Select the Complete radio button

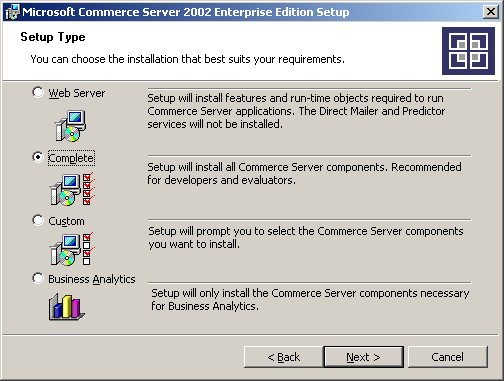[38, 157]
